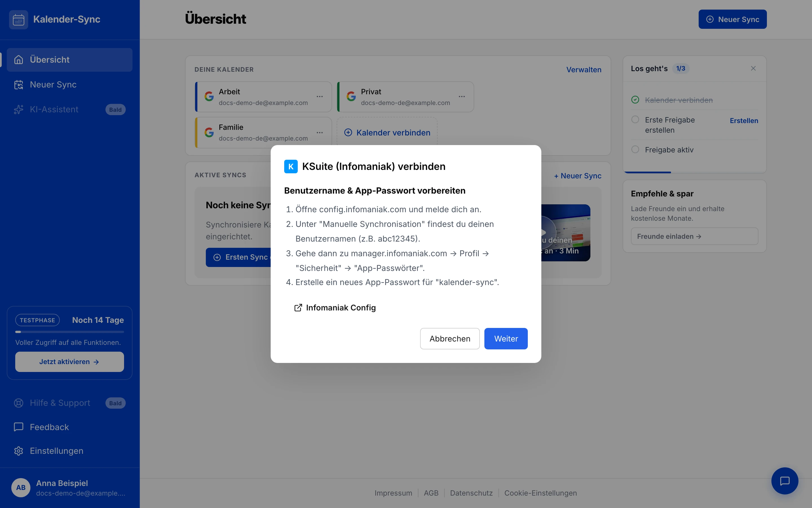Open the Anna Beispiel user profile
Image resolution: width=812 pixels, height=508 pixels.
coord(69,488)
